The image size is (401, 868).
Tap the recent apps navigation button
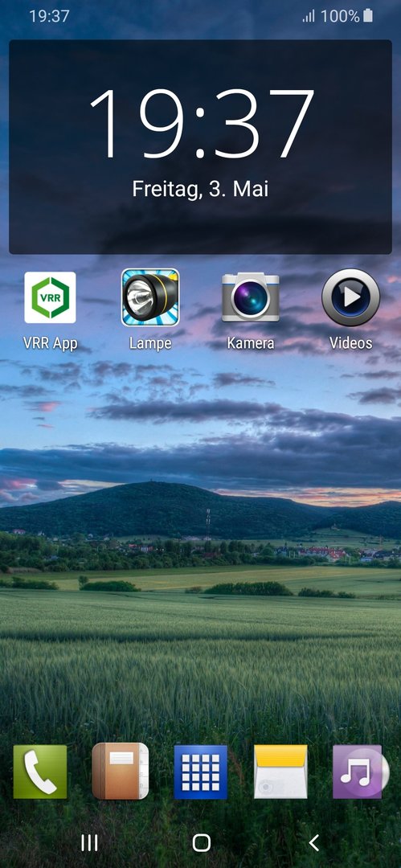(89, 843)
